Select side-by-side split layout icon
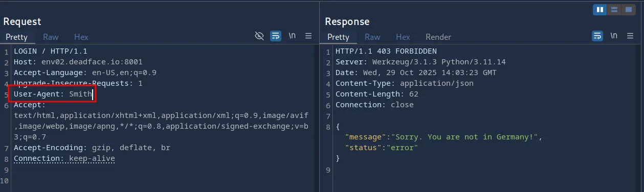 tap(600, 9)
